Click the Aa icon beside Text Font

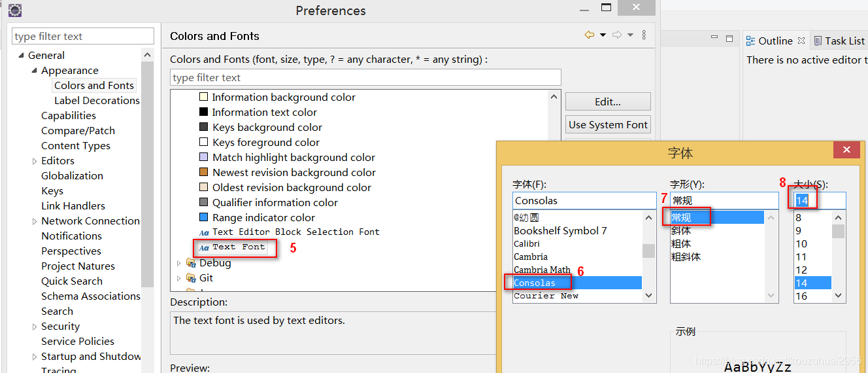point(204,248)
